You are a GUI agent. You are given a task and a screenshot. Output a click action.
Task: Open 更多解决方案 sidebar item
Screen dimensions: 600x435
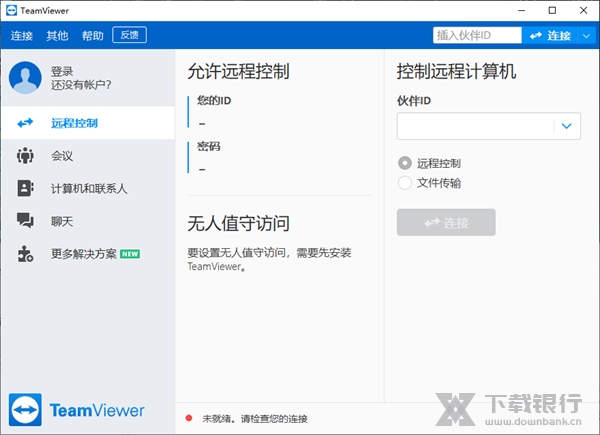88,254
